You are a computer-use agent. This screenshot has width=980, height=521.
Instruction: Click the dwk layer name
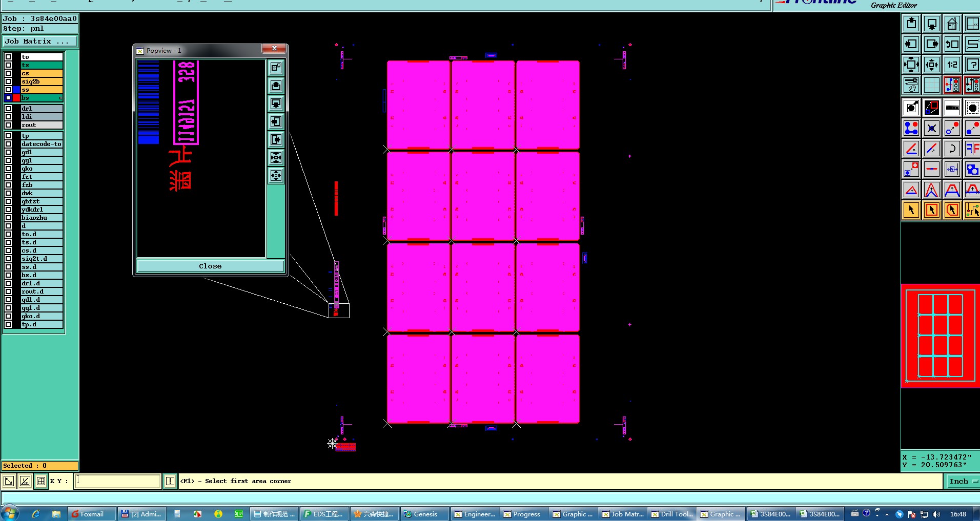coord(42,193)
